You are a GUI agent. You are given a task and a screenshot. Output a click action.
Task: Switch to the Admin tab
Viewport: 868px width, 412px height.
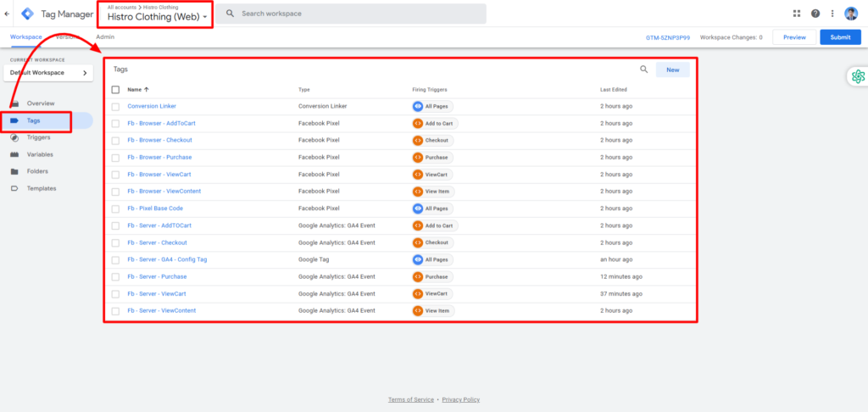pyautogui.click(x=105, y=37)
